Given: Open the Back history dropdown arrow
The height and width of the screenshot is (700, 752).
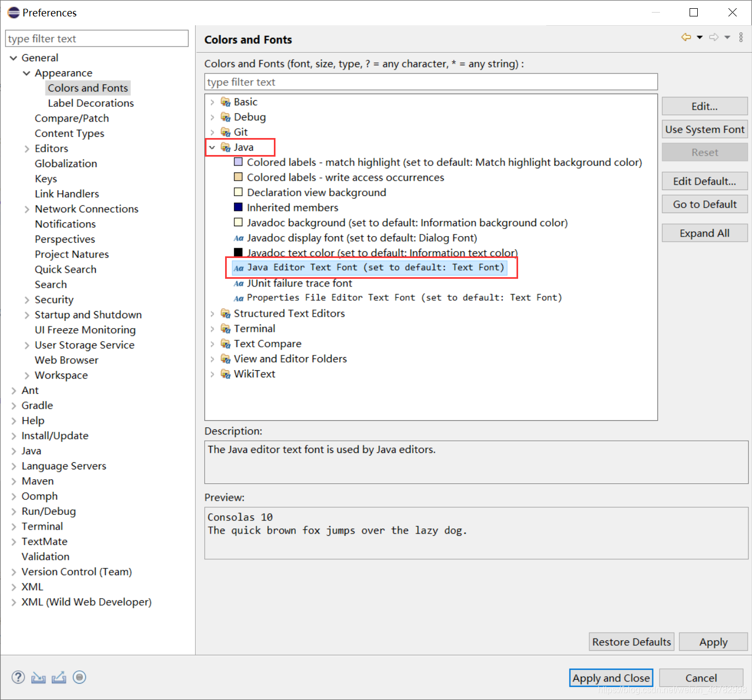Looking at the screenshot, I should tap(699, 37).
